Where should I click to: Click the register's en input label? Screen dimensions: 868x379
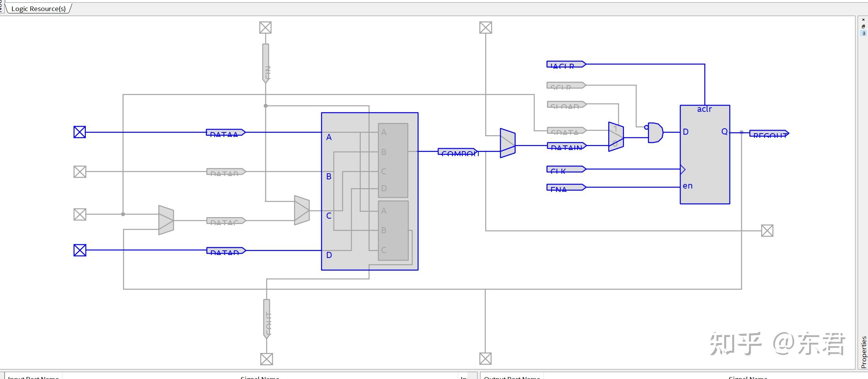pos(688,186)
